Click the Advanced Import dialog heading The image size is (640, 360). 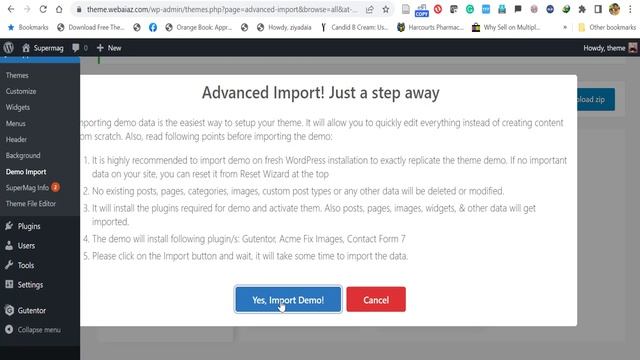point(320,93)
